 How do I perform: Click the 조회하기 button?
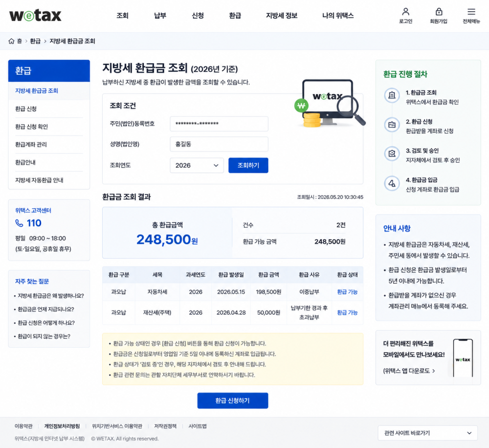coord(248,165)
